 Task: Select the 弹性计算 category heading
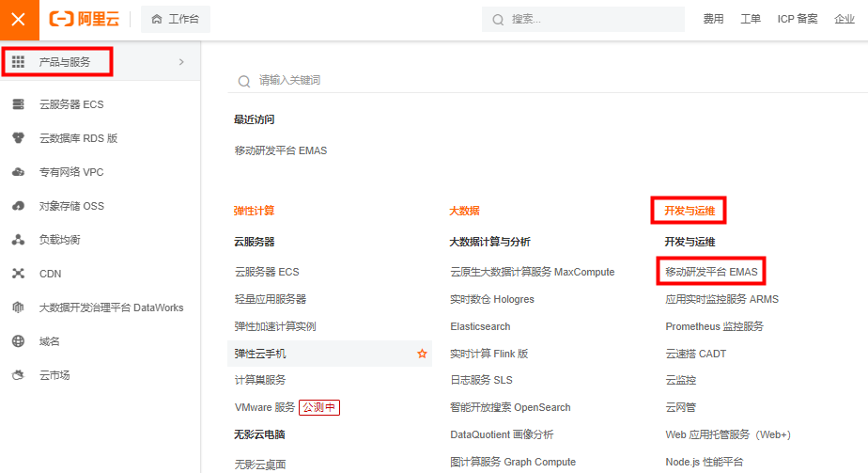click(x=254, y=211)
